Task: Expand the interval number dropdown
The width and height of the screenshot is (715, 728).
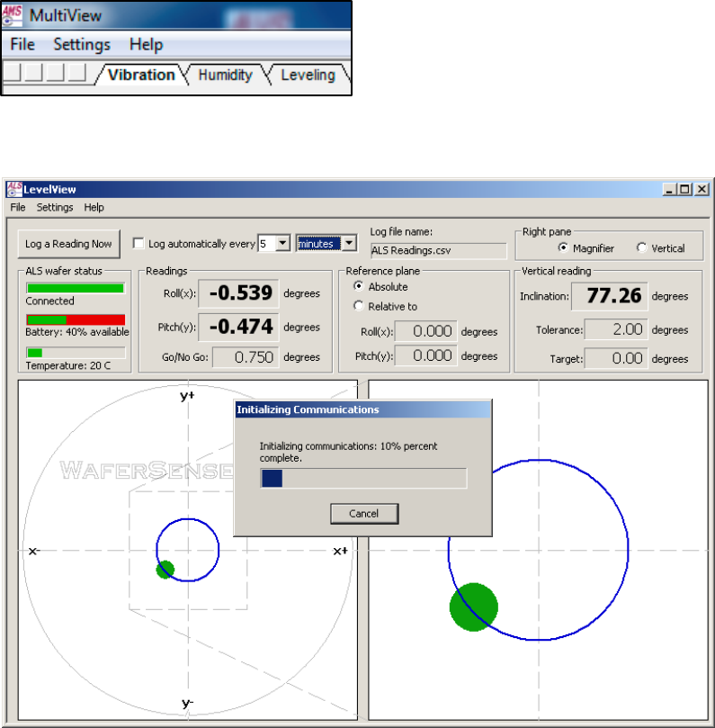Action: click(x=282, y=243)
